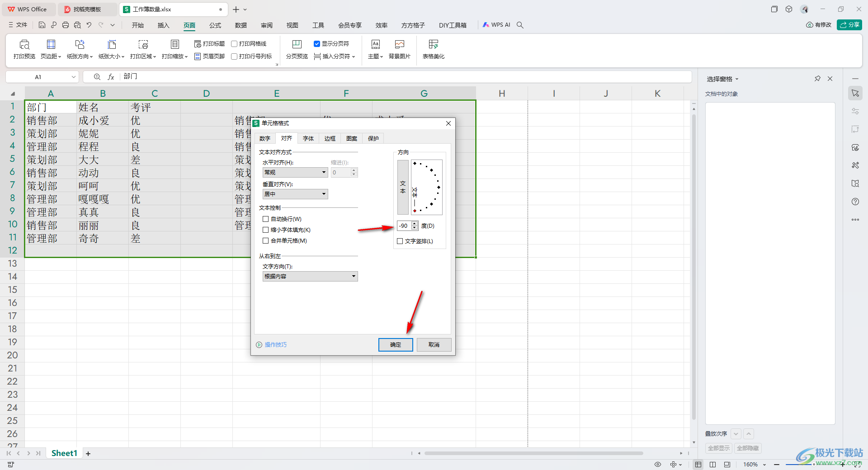Check Vertical Text (文字竖排) option
This screenshot has height=470, width=868.
pyautogui.click(x=400, y=241)
